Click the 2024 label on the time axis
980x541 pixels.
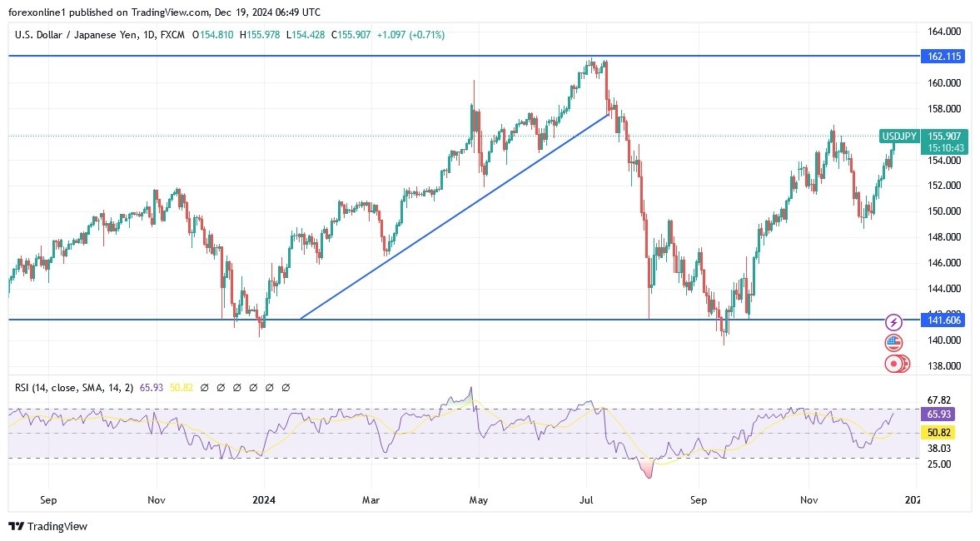(x=263, y=500)
